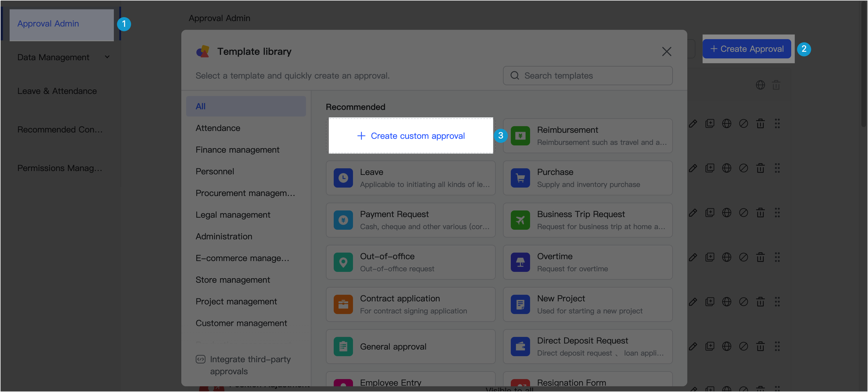Click the search magnifier icon in templates
Image resolution: width=868 pixels, height=392 pixels.
tap(514, 76)
